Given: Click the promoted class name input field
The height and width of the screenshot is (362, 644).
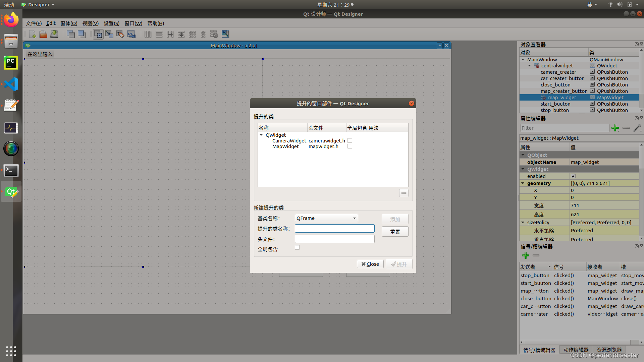Looking at the screenshot, I should [x=334, y=229].
